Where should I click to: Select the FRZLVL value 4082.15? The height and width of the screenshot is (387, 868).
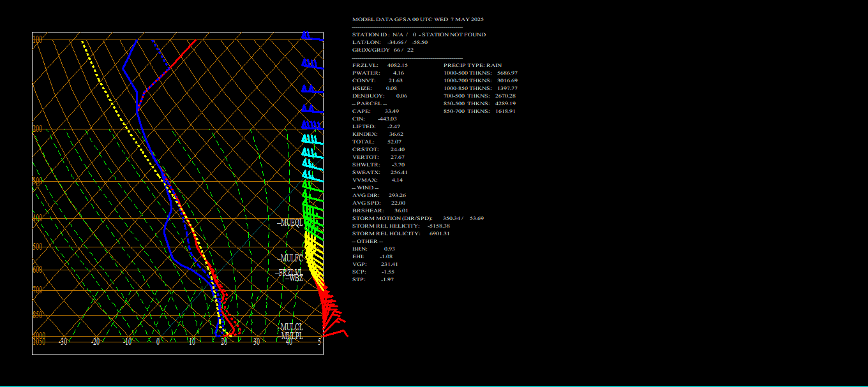398,65
